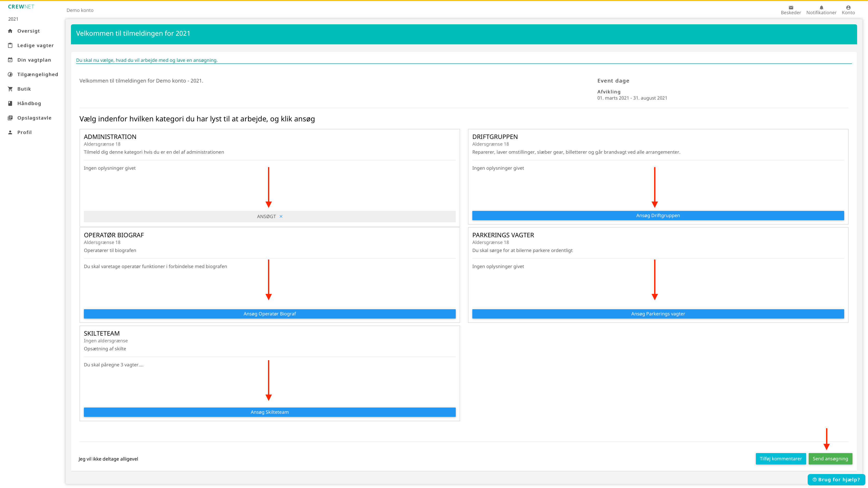The width and height of the screenshot is (868, 488).
Task: Go to Oversigt in sidebar
Action: point(29,31)
